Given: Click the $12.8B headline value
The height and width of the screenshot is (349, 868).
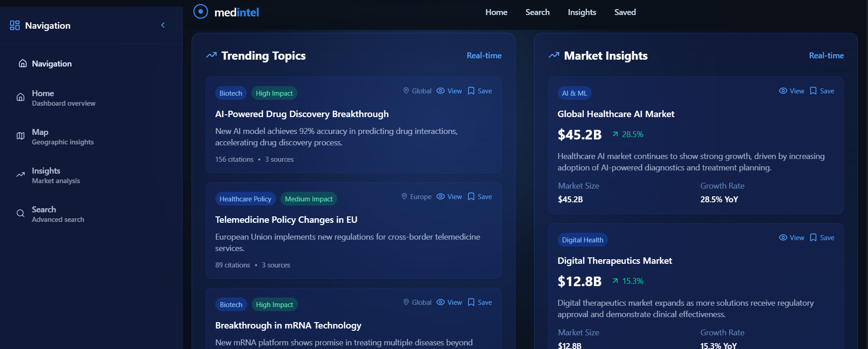Looking at the screenshot, I should click(x=580, y=281).
